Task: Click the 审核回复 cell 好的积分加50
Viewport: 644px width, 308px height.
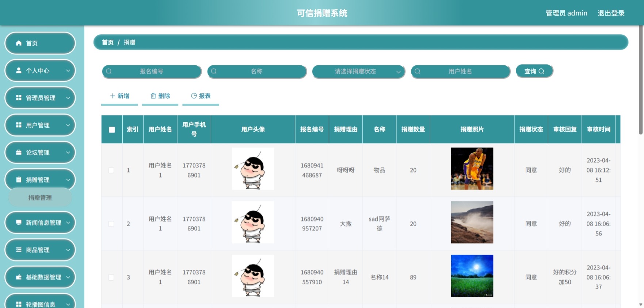Action: point(565,277)
